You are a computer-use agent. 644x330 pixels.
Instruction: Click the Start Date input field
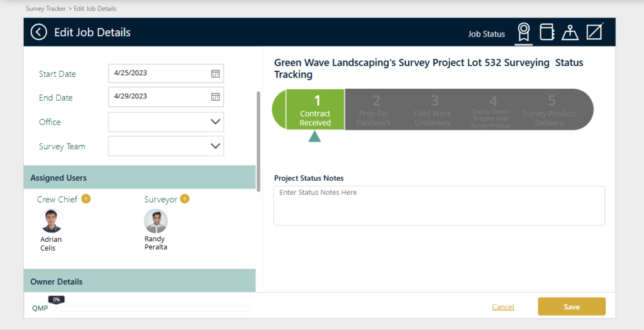tap(166, 73)
